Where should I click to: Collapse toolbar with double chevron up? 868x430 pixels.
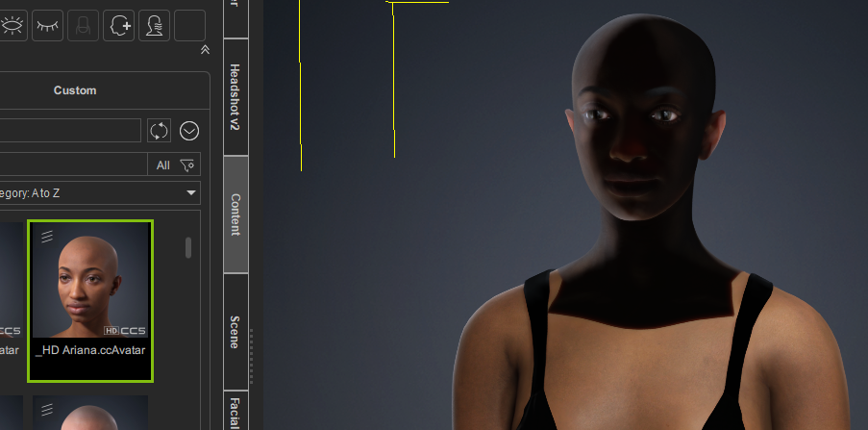pyautogui.click(x=204, y=50)
